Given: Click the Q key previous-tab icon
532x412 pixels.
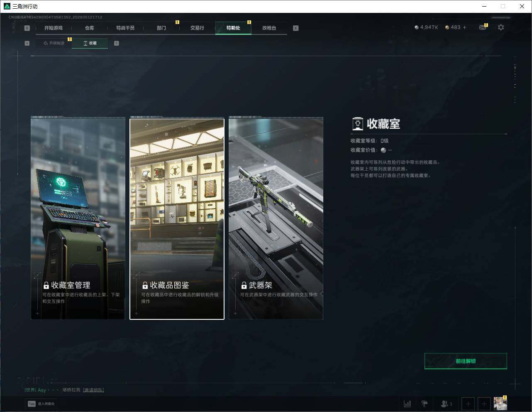Looking at the screenshot, I should 27,28.
